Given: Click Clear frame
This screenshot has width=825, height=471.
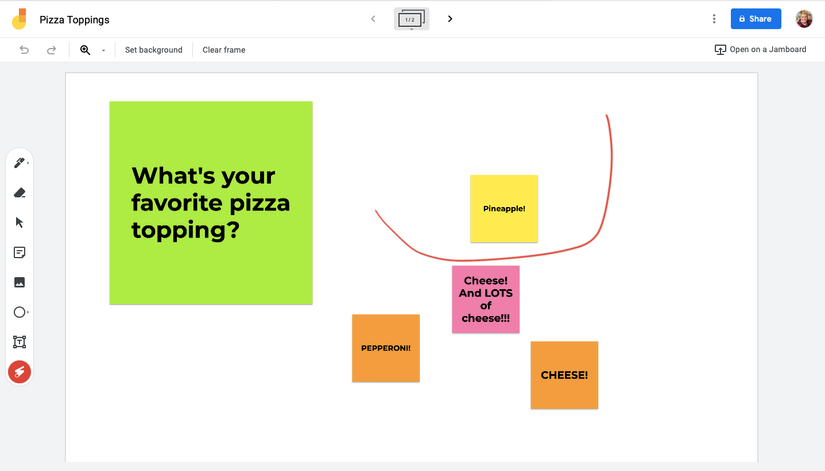Looking at the screenshot, I should pos(224,50).
